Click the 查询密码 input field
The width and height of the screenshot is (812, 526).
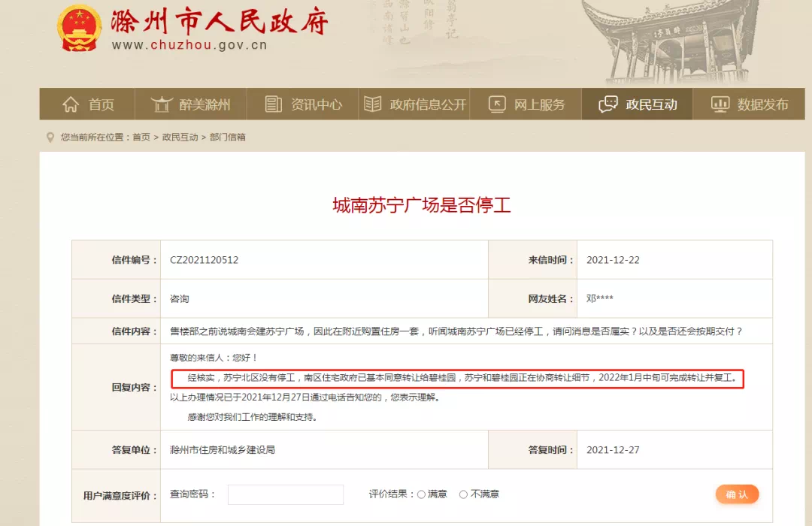click(x=286, y=494)
